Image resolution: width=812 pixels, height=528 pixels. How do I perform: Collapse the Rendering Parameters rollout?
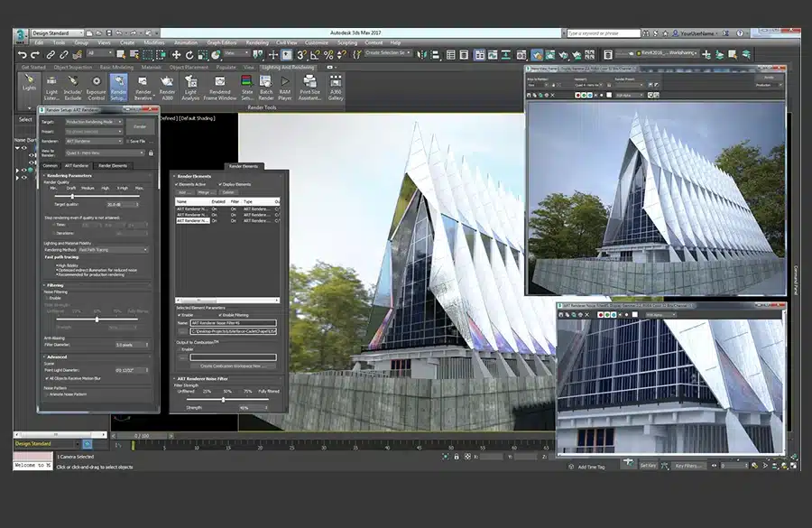(69, 176)
